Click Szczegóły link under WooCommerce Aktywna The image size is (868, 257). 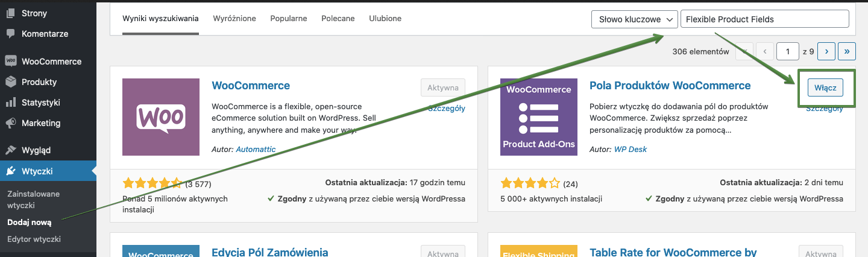[446, 109]
